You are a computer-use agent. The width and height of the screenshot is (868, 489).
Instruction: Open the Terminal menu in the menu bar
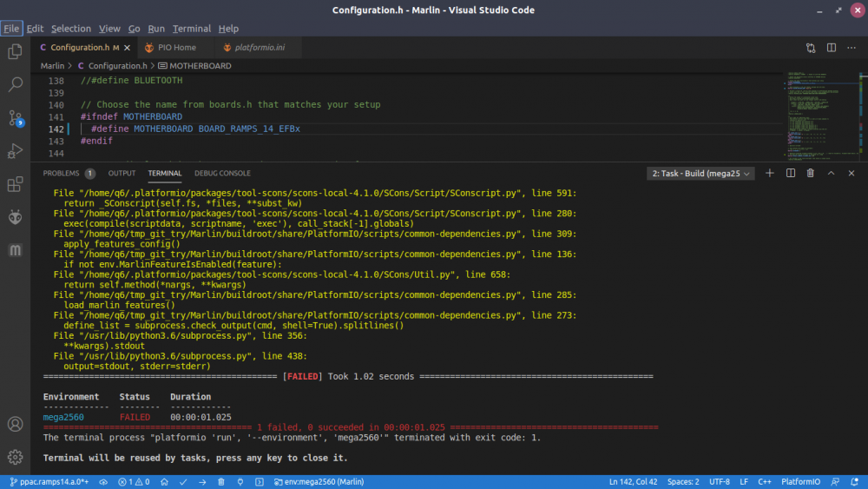coord(191,29)
